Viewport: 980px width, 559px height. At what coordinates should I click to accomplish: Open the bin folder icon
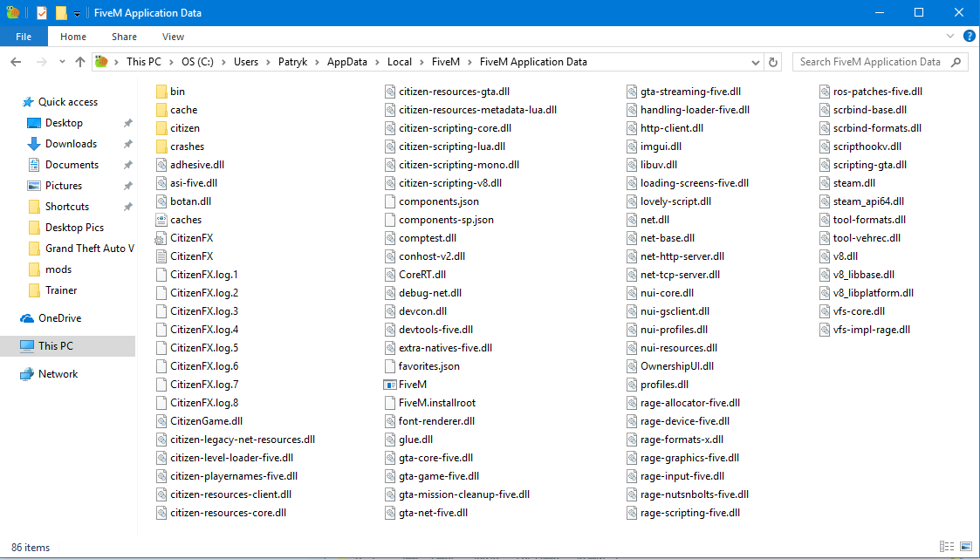tap(161, 92)
